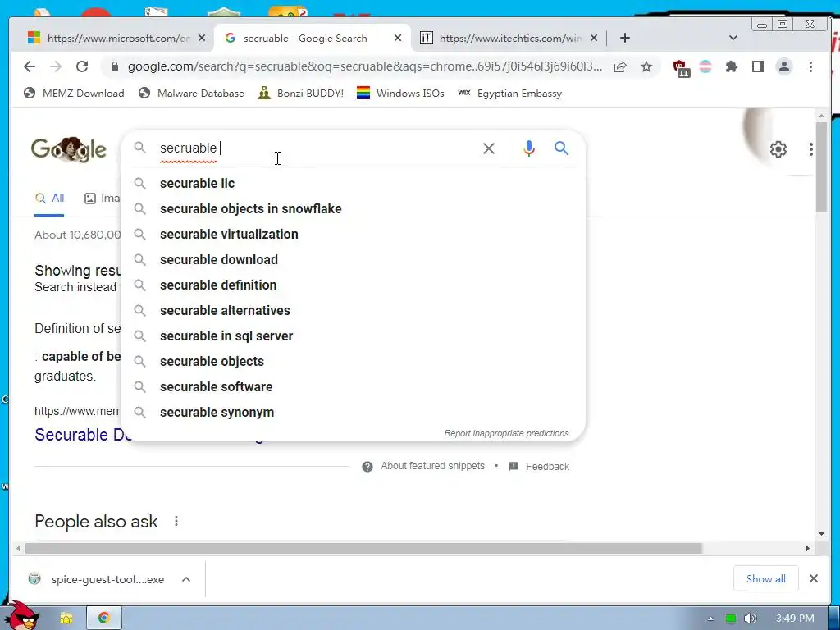The width and height of the screenshot is (840, 630).
Task: Choose suggestion securable virtualization
Action: (x=354, y=234)
